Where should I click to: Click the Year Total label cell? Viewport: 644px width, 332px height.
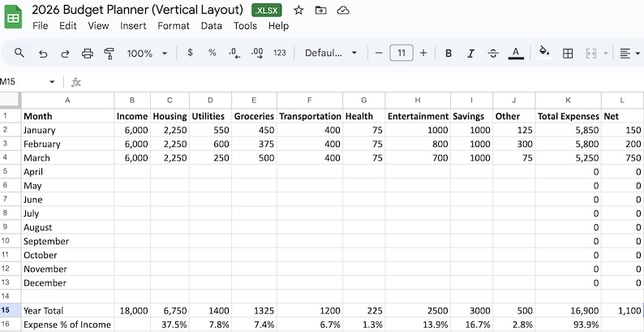[x=68, y=310]
